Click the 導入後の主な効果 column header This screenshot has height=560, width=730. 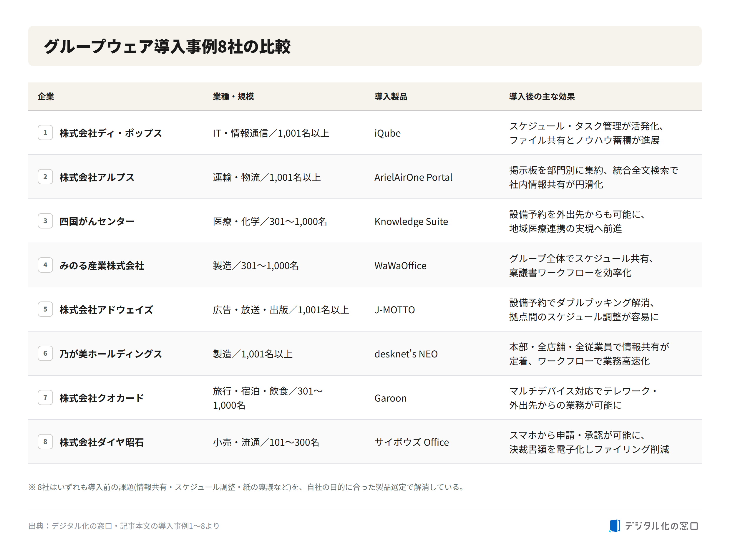coord(542,96)
